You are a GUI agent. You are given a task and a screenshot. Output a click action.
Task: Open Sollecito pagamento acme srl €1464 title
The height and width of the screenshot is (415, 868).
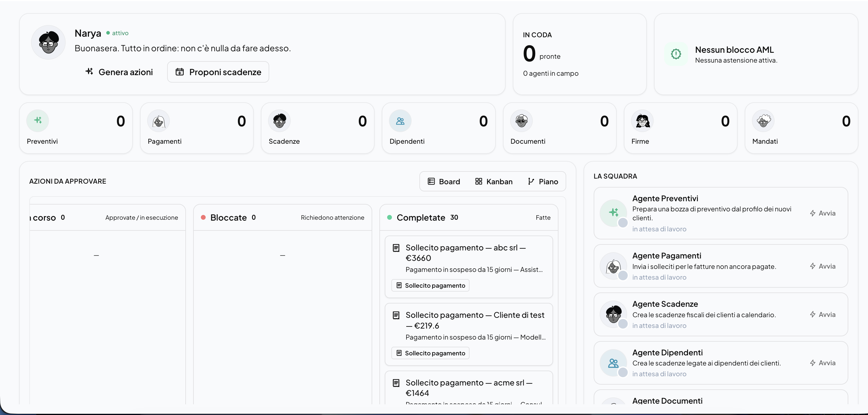coord(469,388)
